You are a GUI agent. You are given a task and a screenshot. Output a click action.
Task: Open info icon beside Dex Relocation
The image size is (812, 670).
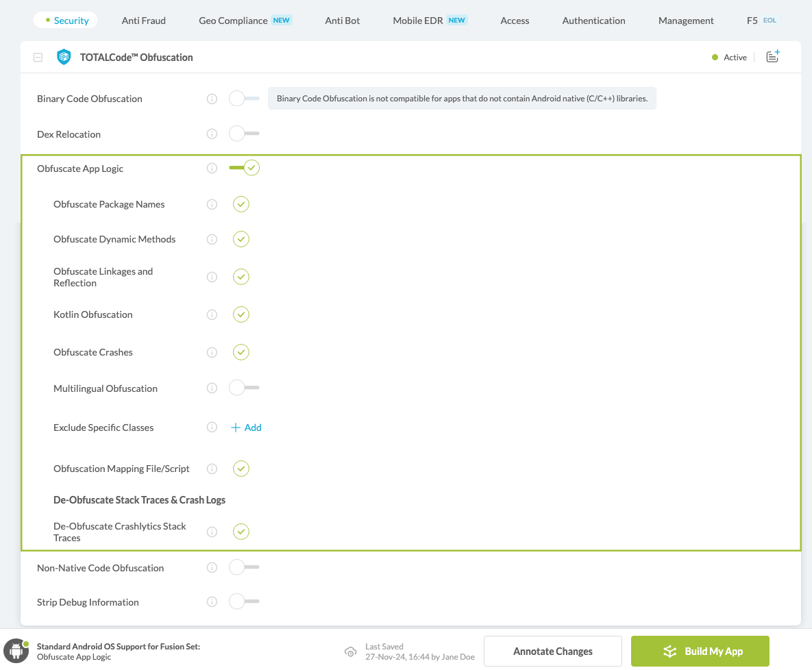click(x=212, y=134)
